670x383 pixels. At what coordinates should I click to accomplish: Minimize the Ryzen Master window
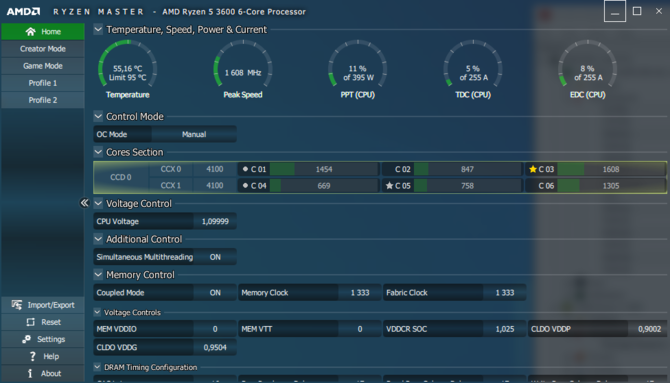click(615, 11)
